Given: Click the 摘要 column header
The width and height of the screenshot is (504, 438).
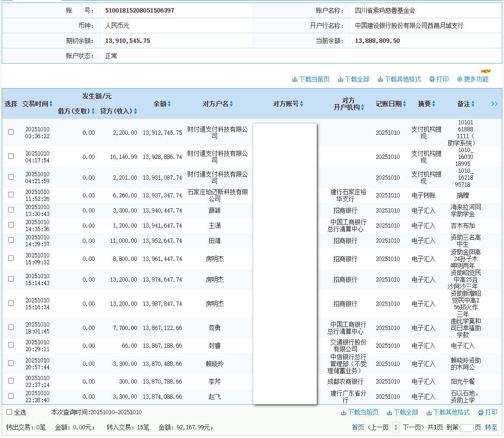Looking at the screenshot, I should pos(426,104).
